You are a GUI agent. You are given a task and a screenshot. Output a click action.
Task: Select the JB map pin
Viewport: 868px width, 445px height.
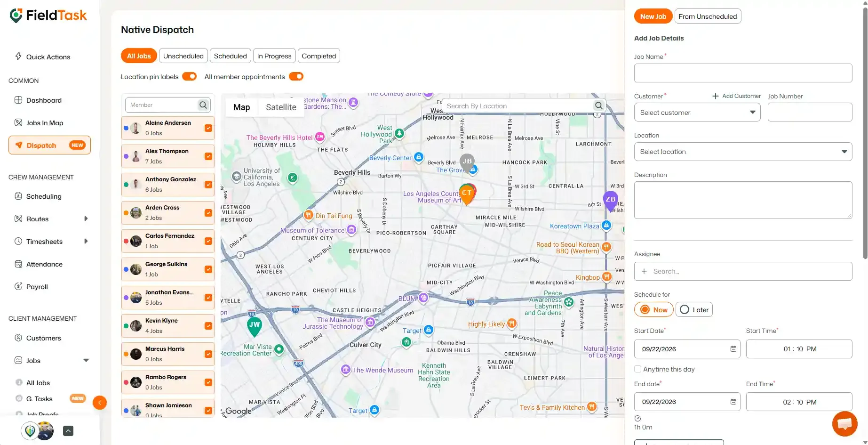(x=467, y=162)
